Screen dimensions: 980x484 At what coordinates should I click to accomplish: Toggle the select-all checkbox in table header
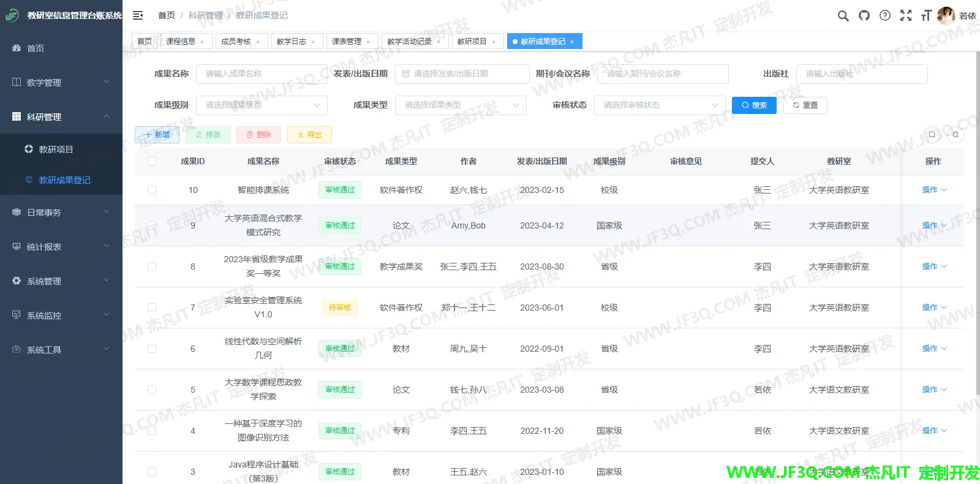coord(152,161)
